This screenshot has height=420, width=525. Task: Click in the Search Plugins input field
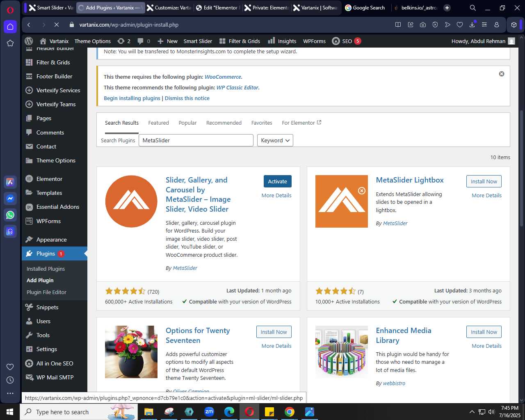click(x=196, y=140)
